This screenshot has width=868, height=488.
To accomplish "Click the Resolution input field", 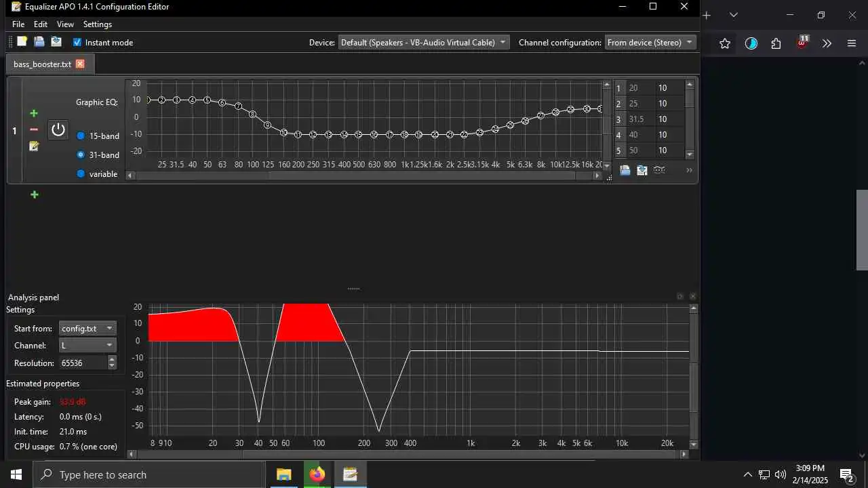I will pyautogui.click(x=83, y=363).
